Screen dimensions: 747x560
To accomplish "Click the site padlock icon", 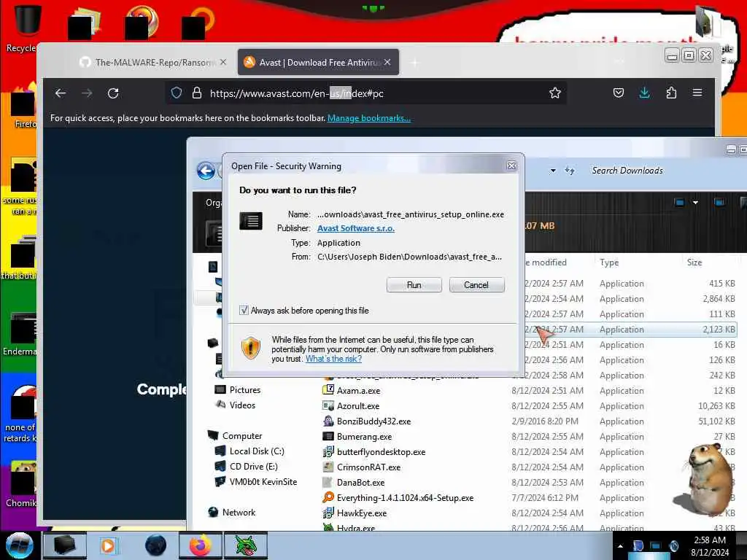I will 197,93.
